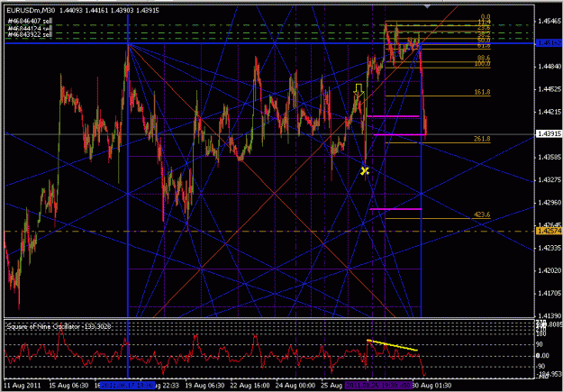The height and width of the screenshot is (392, 563).
Task: Click the blue 1.45162 price label
Action: 549,43
